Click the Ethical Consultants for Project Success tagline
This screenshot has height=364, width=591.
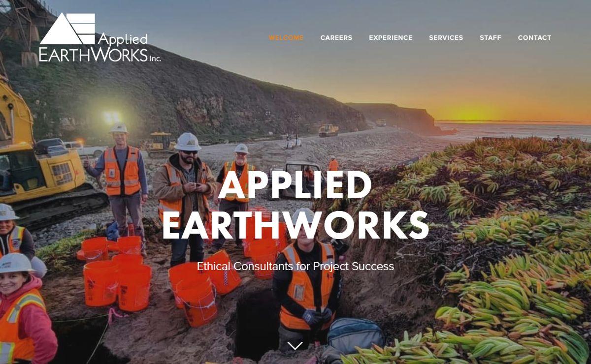(x=295, y=266)
